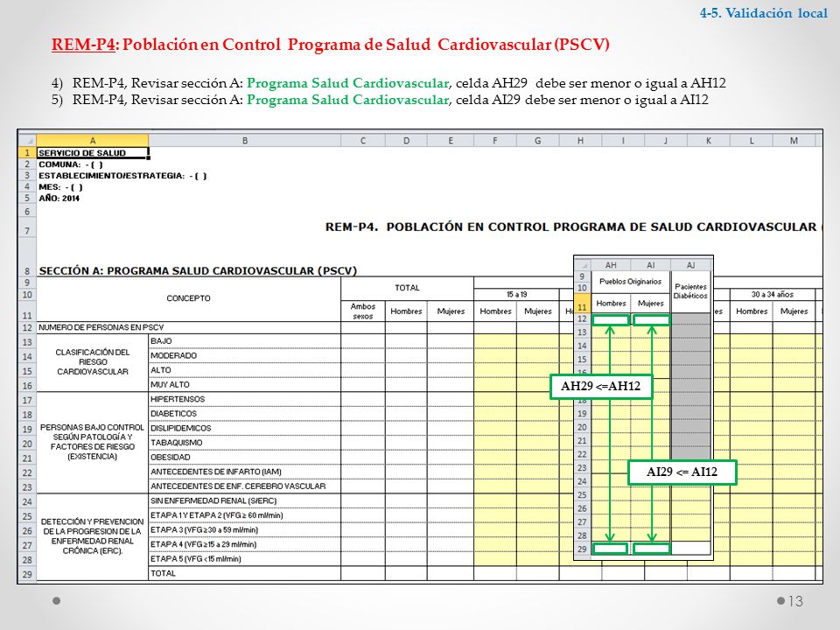This screenshot has height=630, width=840.
Task: Click cell 'ESTABLECIMIENTO/ESTRATEGIA: - ( )'
Action: point(122,176)
